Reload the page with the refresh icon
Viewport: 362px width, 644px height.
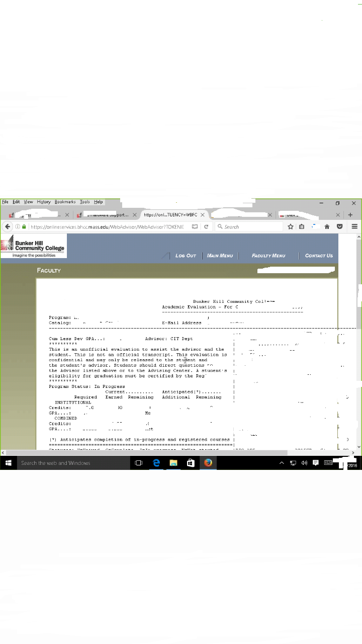[x=206, y=227]
